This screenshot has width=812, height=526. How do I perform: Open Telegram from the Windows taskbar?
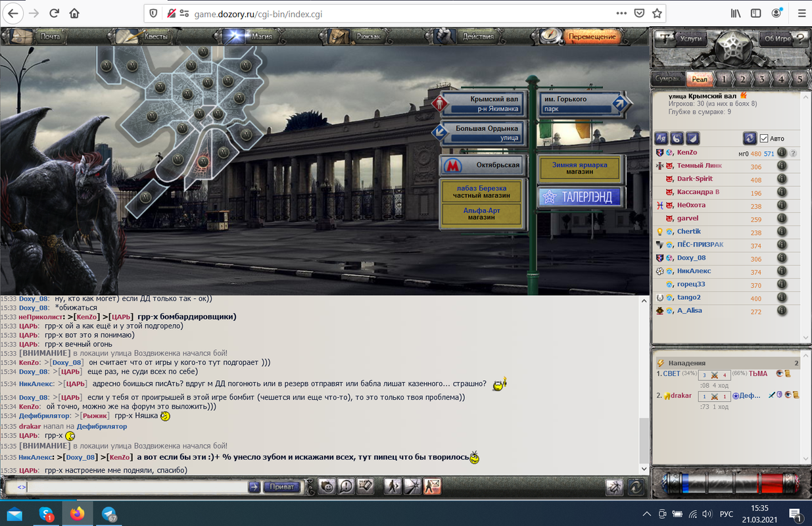(x=109, y=514)
